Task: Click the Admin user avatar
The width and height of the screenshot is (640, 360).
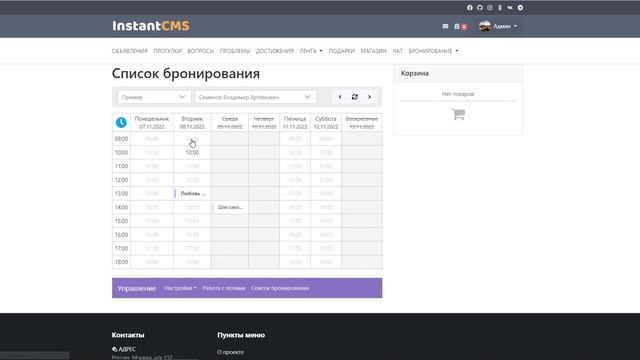Action: pyautogui.click(x=484, y=26)
